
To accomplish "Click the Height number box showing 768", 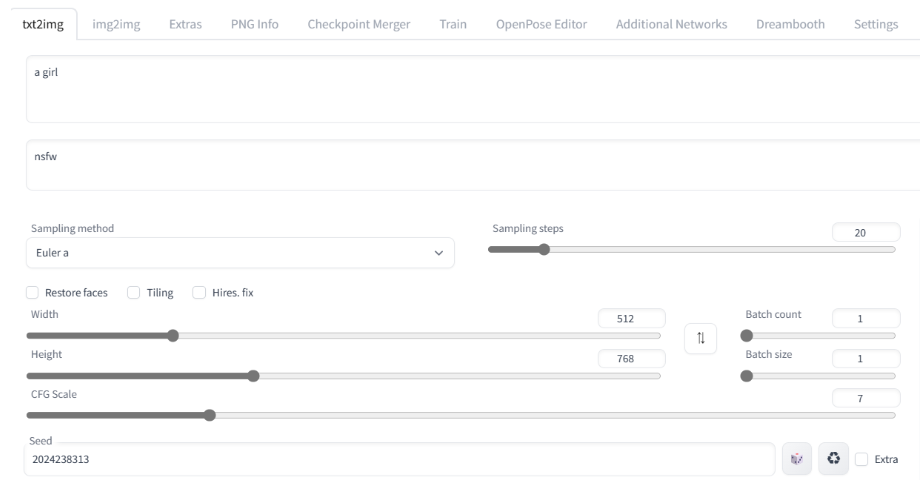I will [x=632, y=359].
